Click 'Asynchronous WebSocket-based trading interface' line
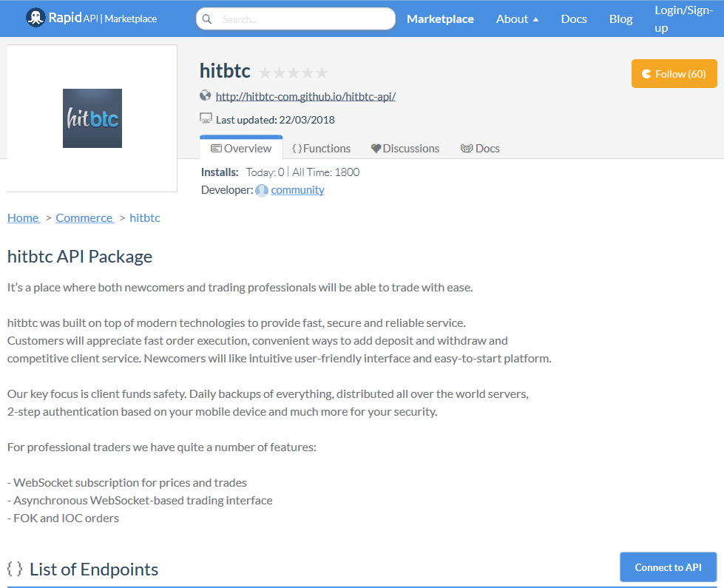 point(140,500)
